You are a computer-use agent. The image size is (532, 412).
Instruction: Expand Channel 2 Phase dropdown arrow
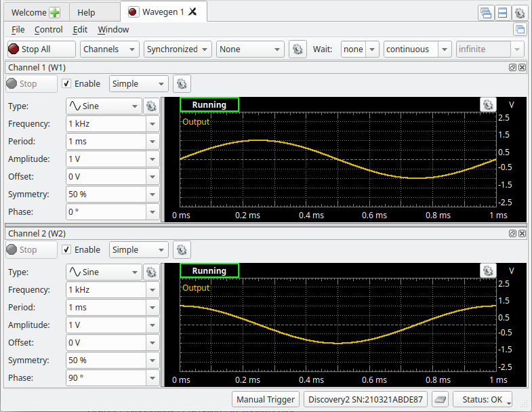pos(152,377)
